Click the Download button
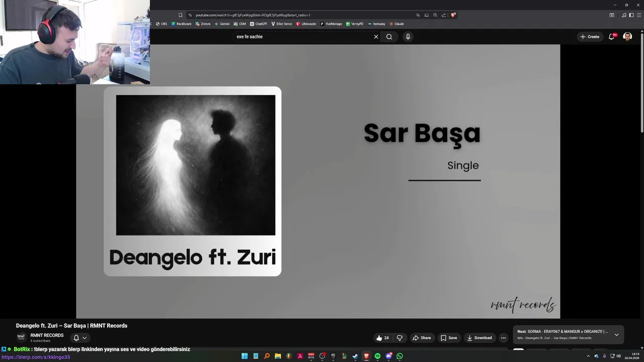The width and height of the screenshot is (644, 362). pyautogui.click(x=479, y=338)
